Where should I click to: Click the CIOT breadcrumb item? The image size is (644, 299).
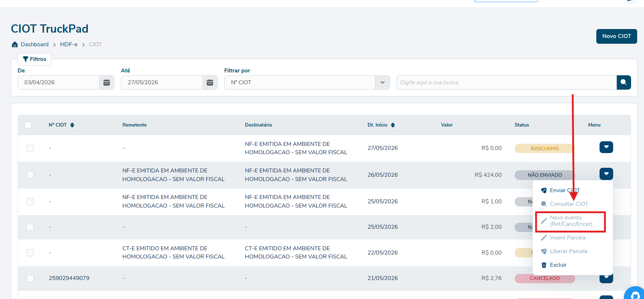point(95,44)
